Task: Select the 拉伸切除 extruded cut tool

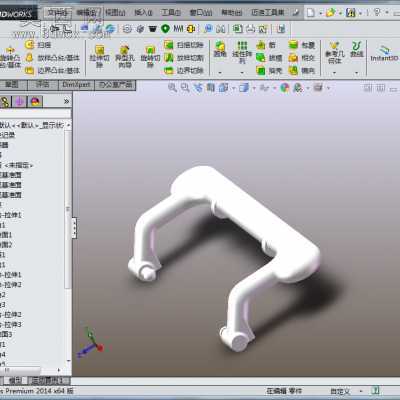Action: (99, 56)
